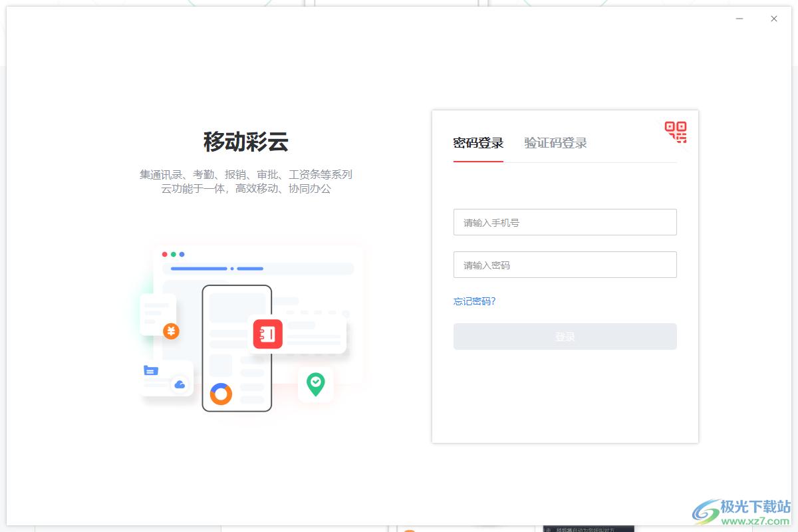798x532 pixels.
Task: Click the red notebook icon in illustration
Action: click(268, 334)
